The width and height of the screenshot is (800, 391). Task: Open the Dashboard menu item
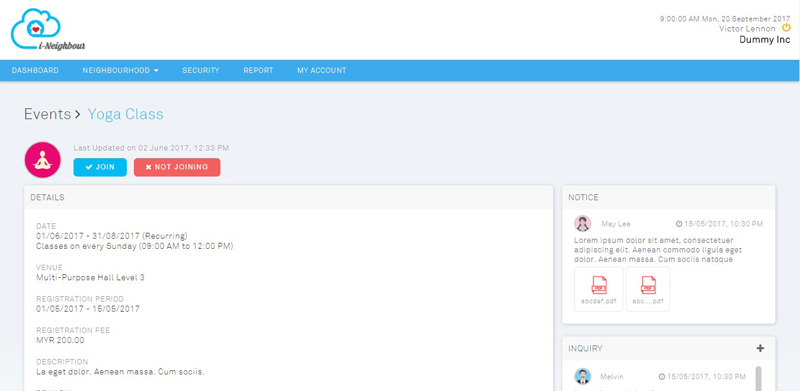point(35,70)
